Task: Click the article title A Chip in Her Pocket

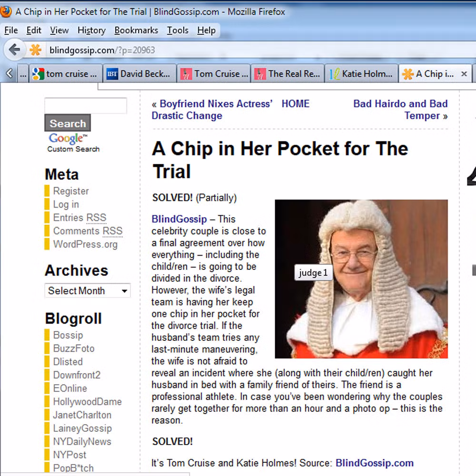Action: pyautogui.click(x=280, y=160)
